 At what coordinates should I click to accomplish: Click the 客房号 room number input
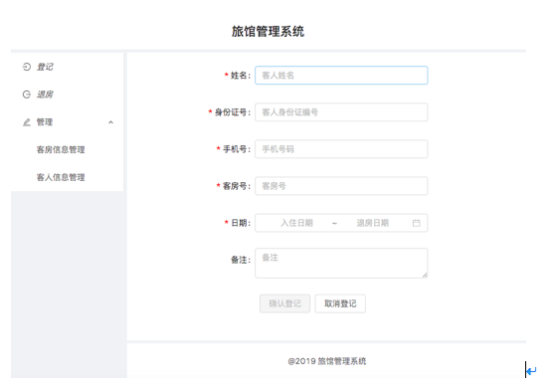pos(341,186)
